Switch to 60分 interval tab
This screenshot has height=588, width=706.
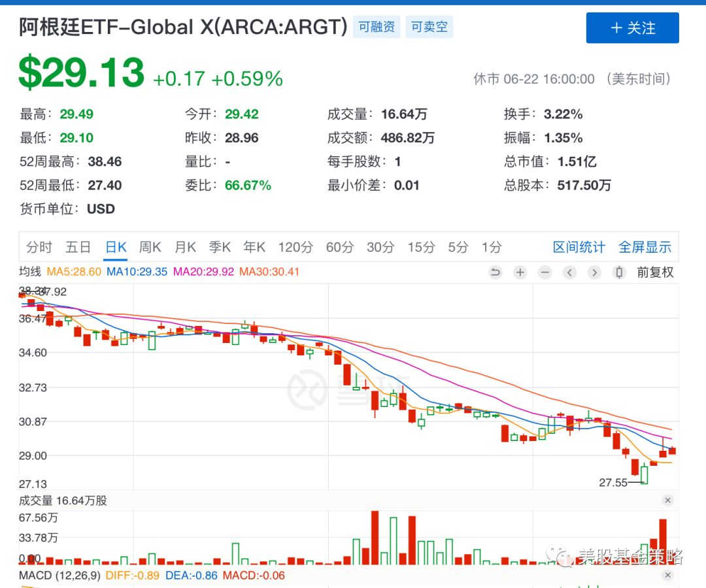(340, 247)
